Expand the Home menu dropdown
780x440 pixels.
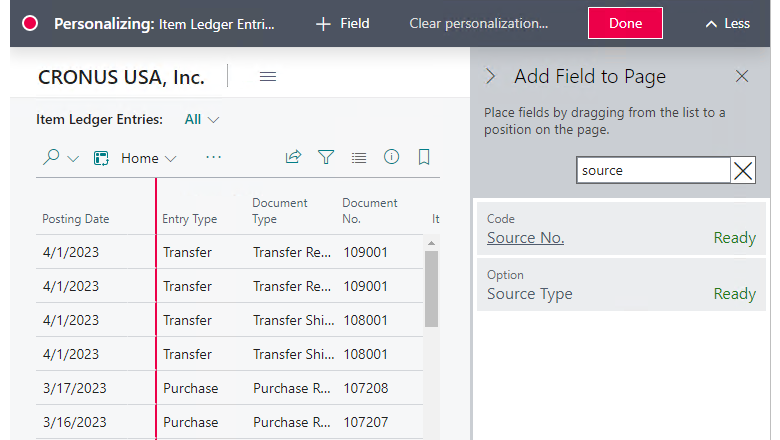tap(149, 158)
